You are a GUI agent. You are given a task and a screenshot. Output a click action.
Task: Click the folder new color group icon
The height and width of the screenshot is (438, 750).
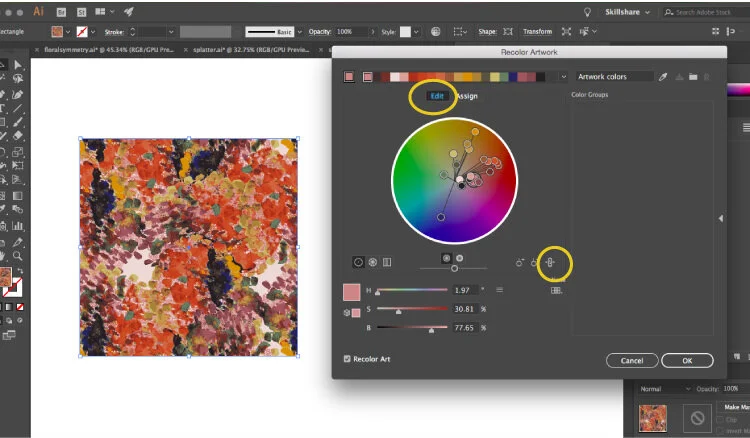[693, 77]
